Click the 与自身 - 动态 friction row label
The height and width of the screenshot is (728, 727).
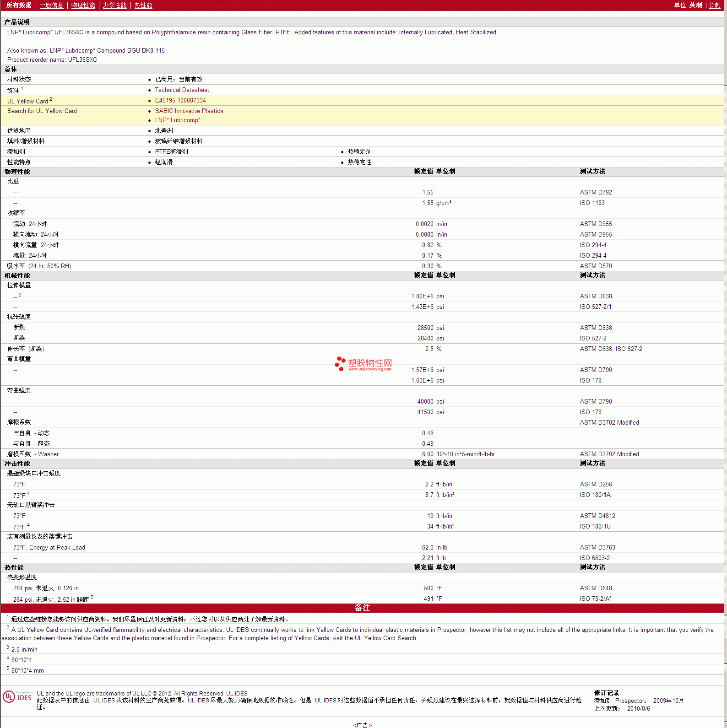(x=31, y=433)
